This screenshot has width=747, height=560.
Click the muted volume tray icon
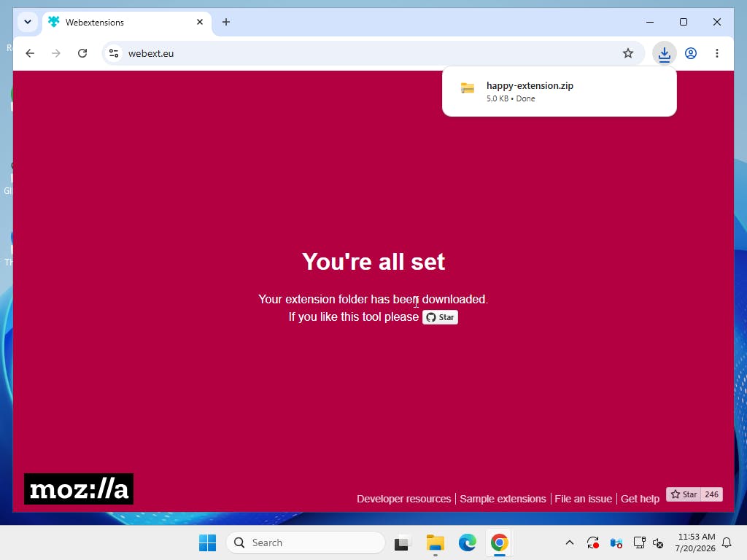click(658, 542)
